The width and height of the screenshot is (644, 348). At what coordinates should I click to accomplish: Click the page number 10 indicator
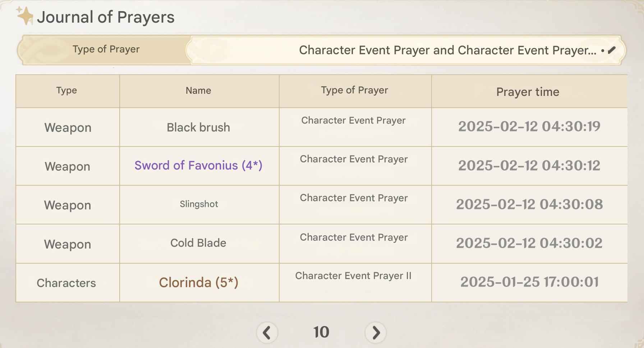(x=321, y=332)
